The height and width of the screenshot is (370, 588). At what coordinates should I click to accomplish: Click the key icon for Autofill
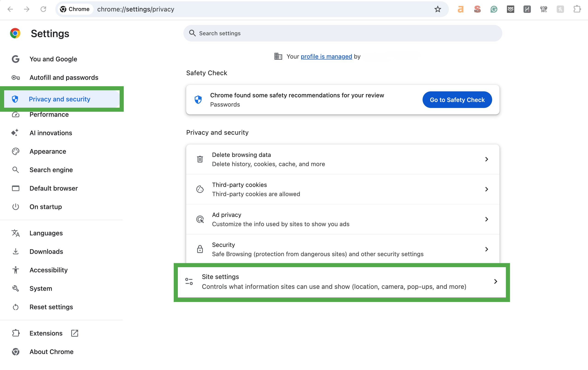(x=16, y=78)
